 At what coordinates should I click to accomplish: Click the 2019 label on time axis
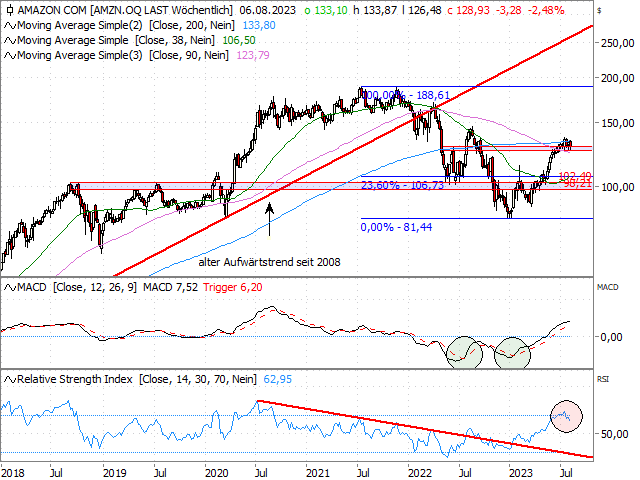(114, 473)
